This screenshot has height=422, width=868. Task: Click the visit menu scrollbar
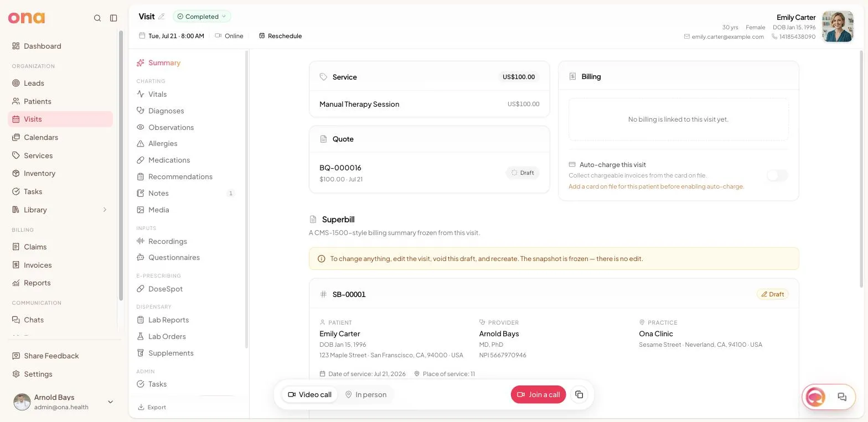click(x=246, y=199)
